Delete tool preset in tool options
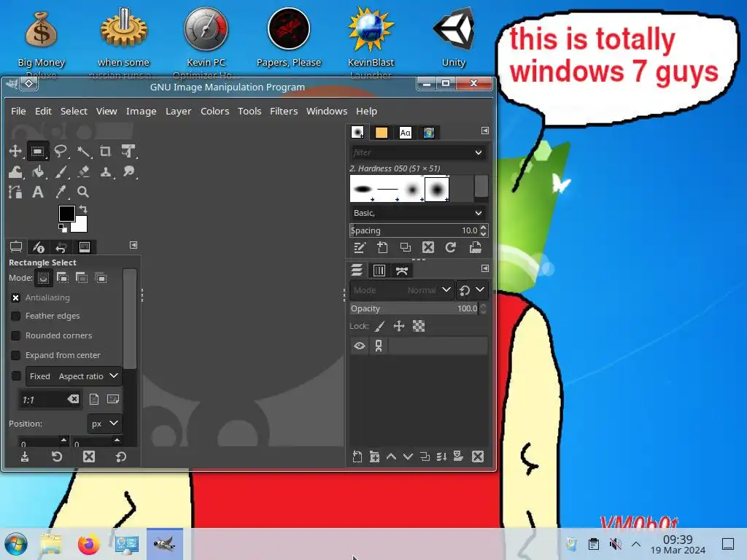 click(x=89, y=456)
